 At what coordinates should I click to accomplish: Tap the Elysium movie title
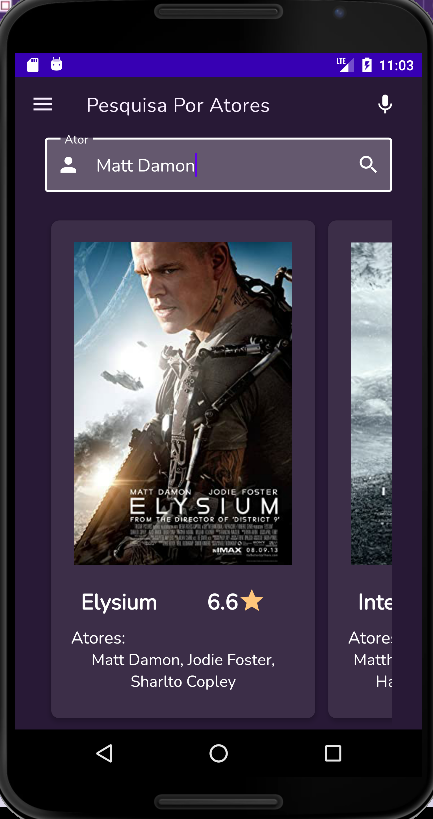coord(119,602)
